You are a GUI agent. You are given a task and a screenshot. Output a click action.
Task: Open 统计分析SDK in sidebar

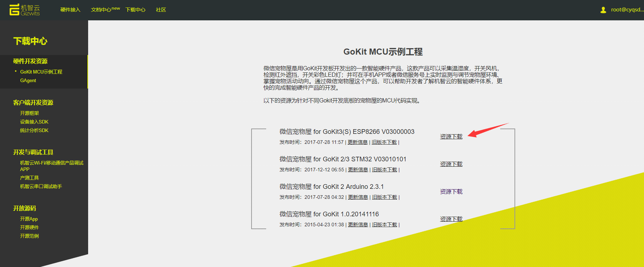click(x=34, y=130)
